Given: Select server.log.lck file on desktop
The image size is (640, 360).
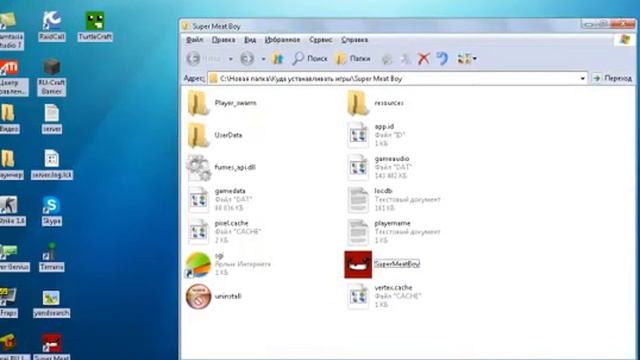Looking at the screenshot, I should [52, 164].
